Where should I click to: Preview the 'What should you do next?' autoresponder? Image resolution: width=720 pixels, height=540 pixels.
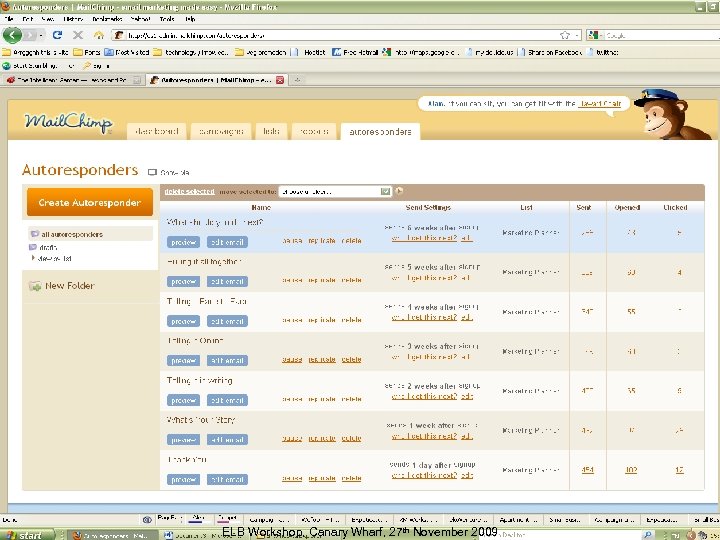pos(183,242)
